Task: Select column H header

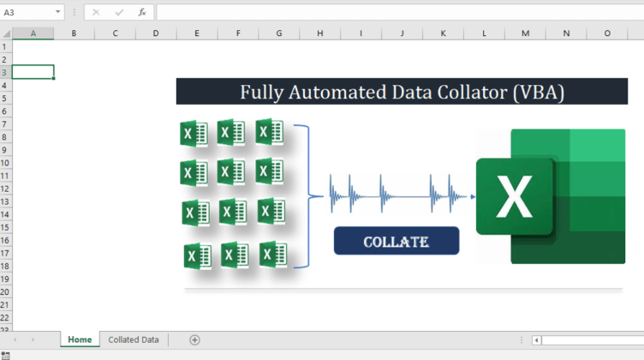Action: (x=320, y=33)
